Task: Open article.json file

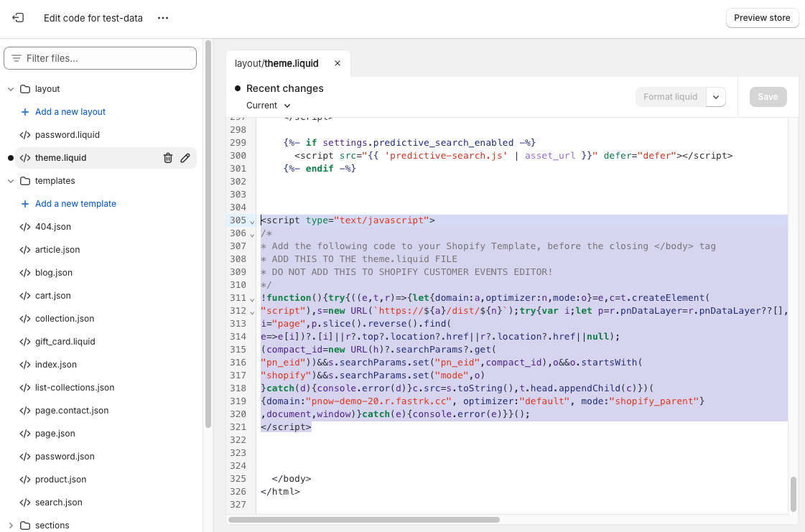Action: point(57,250)
